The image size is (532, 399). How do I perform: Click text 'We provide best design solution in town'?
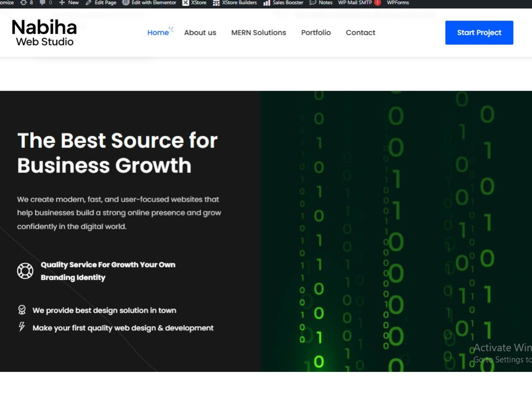(104, 310)
